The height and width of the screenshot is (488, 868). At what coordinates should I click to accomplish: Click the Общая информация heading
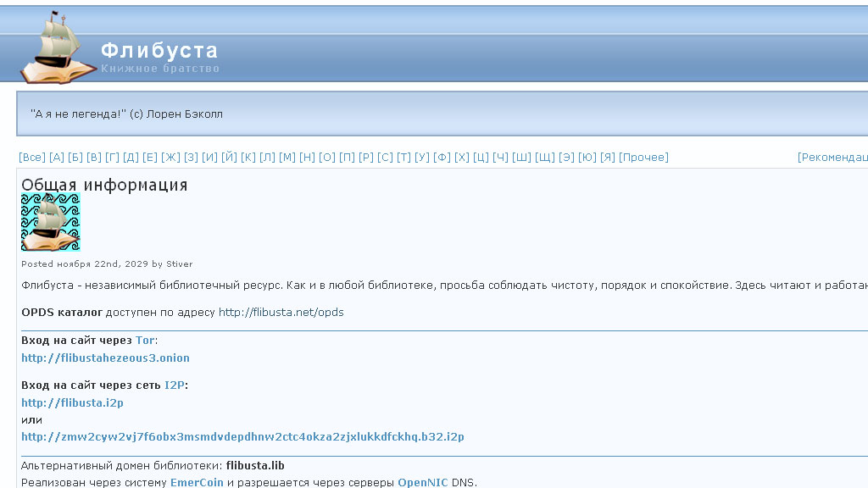(x=104, y=185)
